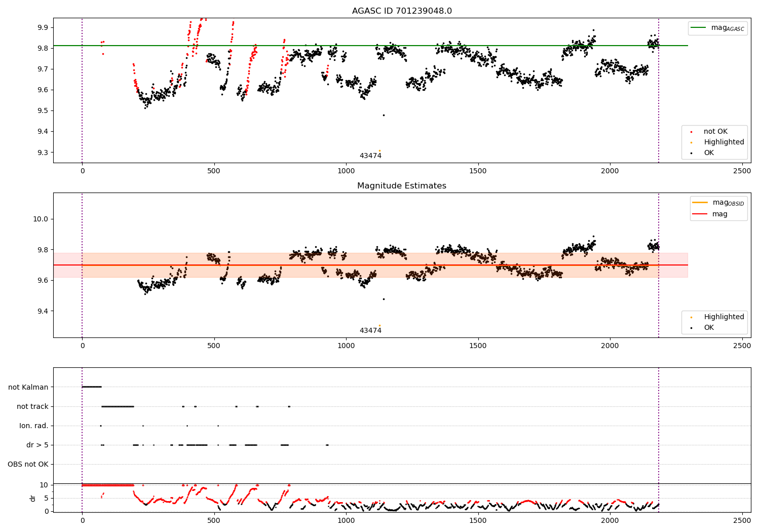Click the 9.9 y-axis tick in top plot
The height and width of the screenshot is (532, 760).
coord(44,27)
